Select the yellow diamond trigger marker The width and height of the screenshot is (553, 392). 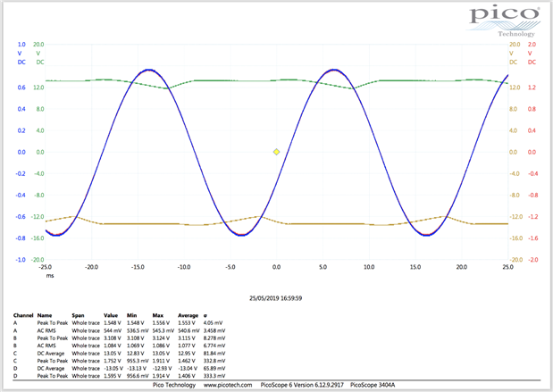[x=276, y=152]
